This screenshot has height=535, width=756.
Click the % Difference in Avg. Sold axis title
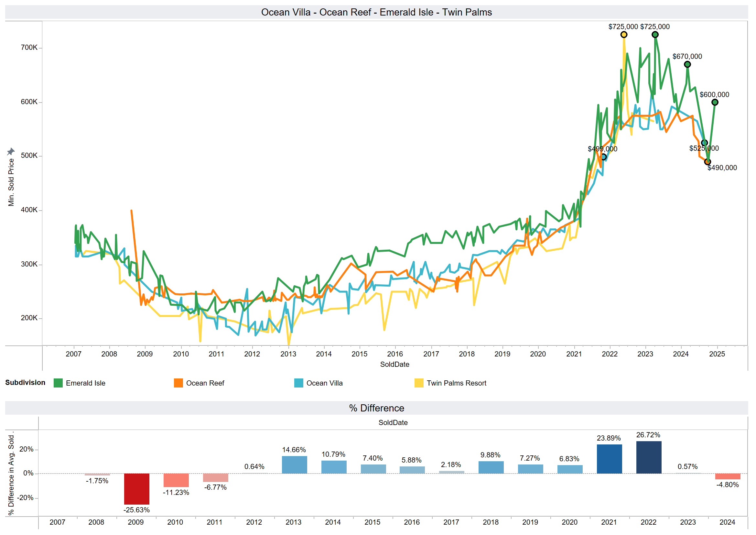pos(11,474)
